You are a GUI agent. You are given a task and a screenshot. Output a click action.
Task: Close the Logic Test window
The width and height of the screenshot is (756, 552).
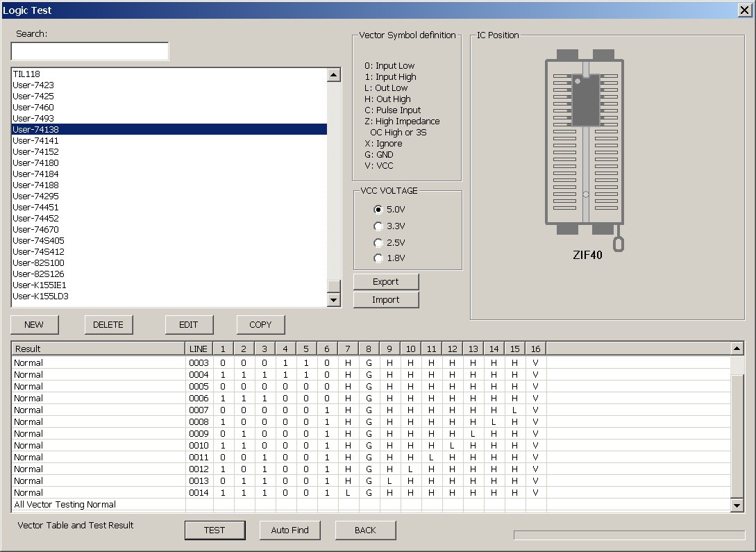tap(744, 10)
